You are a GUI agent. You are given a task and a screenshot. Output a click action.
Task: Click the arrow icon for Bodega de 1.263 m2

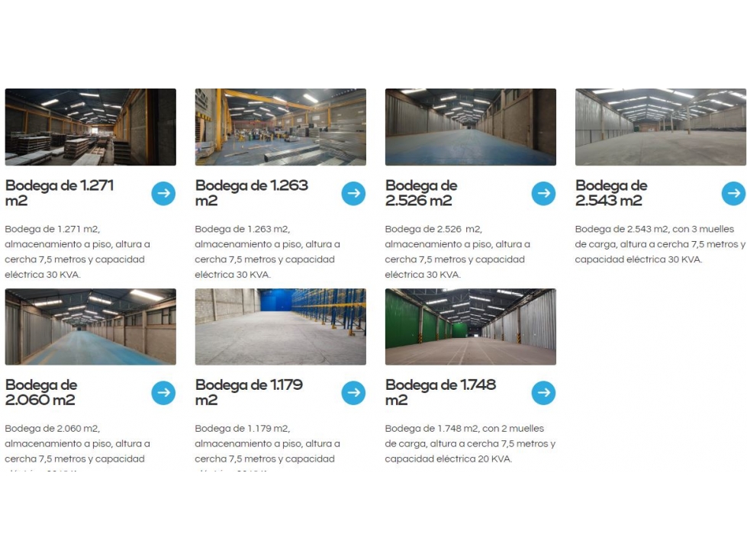[x=353, y=193]
